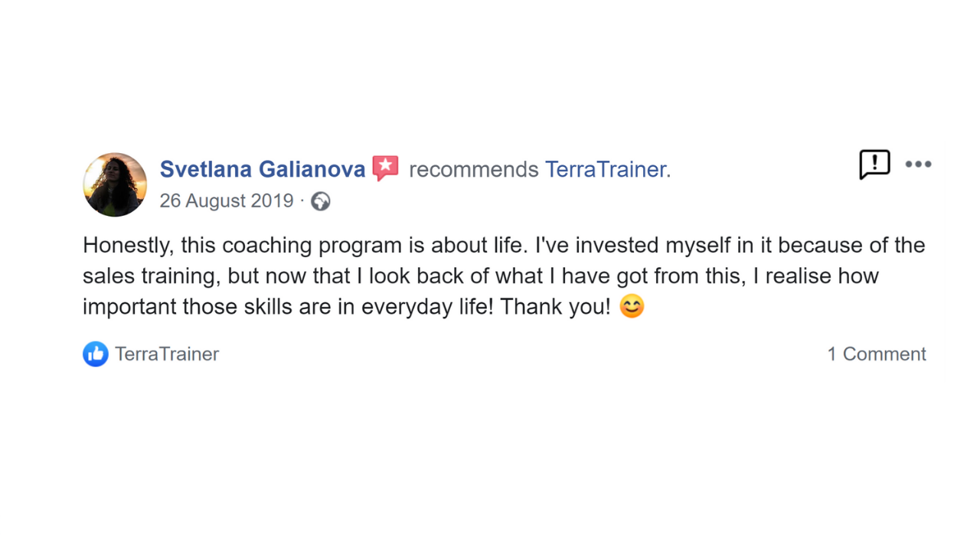Open the three-dots more options menu
The width and height of the screenshot is (980, 551).
[x=918, y=164]
